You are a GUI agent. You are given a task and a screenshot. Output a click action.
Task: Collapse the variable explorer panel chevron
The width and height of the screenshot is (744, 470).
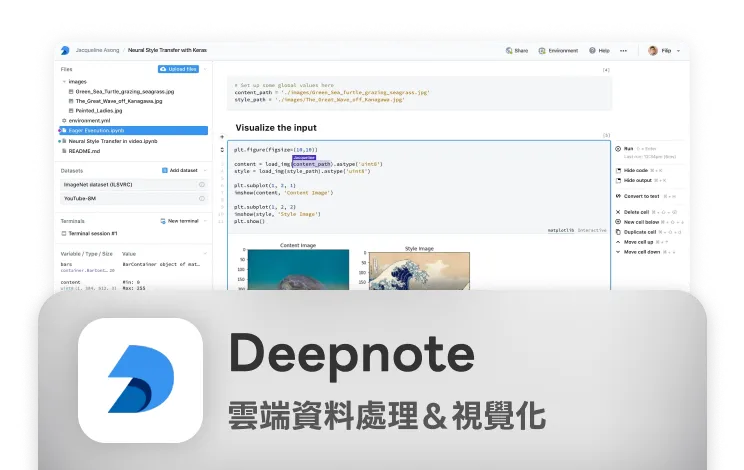click(205, 254)
